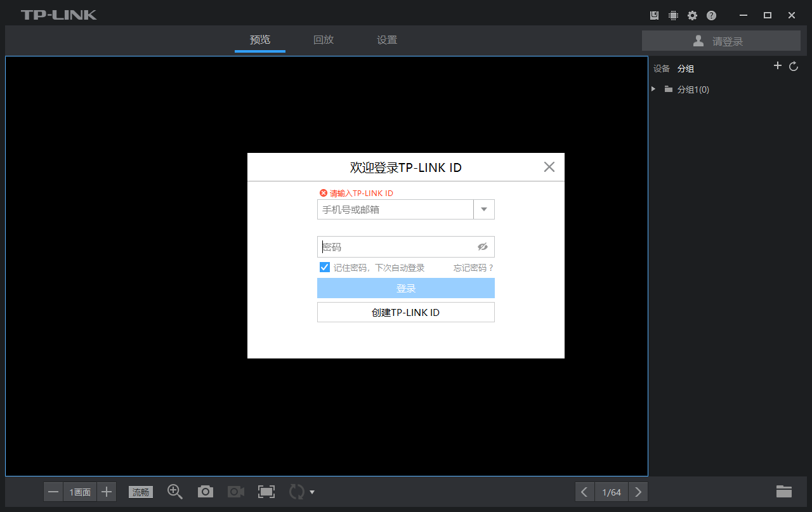Take a snapshot with the camera icon

(x=205, y=491)
